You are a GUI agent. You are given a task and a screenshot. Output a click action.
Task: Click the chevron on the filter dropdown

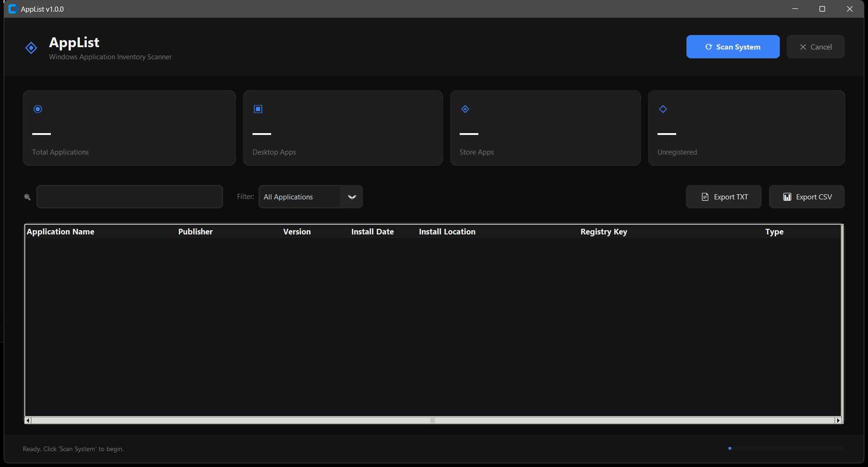coord(352,197)
